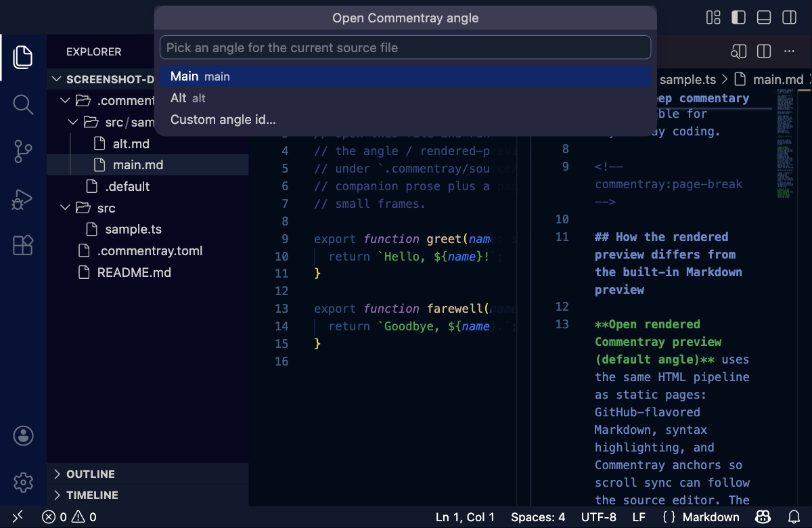This screenshot has height=528, width=812.
Task: Open the Extensions view
Action: tap(23, 245)
